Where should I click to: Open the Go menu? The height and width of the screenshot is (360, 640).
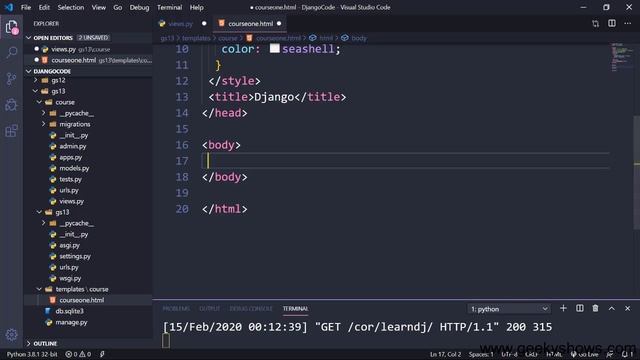[x=118, y=7]
